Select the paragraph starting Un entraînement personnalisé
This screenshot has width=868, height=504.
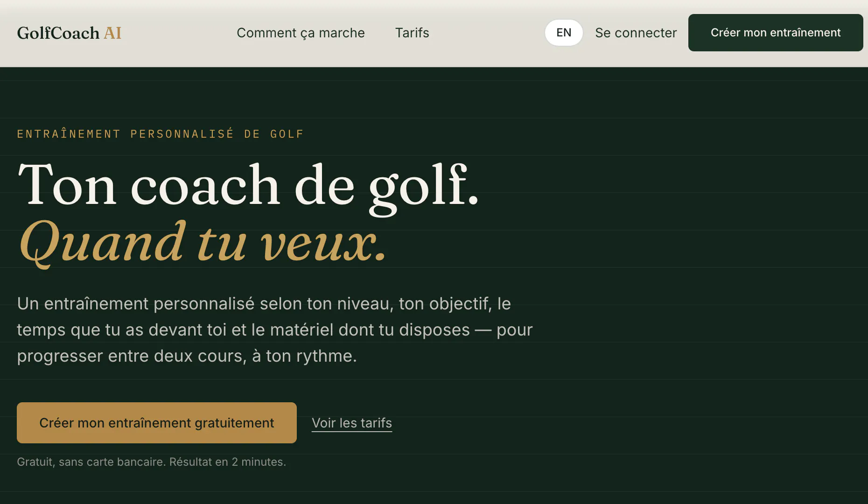pyautogui.click(x=275, y=329)
